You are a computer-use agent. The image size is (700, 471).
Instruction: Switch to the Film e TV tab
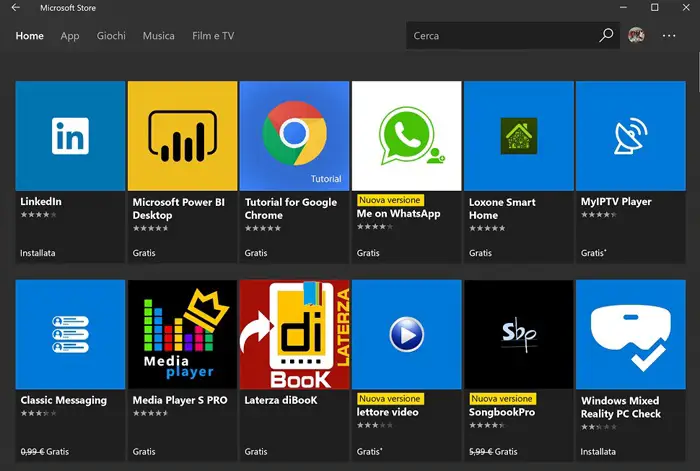(213, 36)
